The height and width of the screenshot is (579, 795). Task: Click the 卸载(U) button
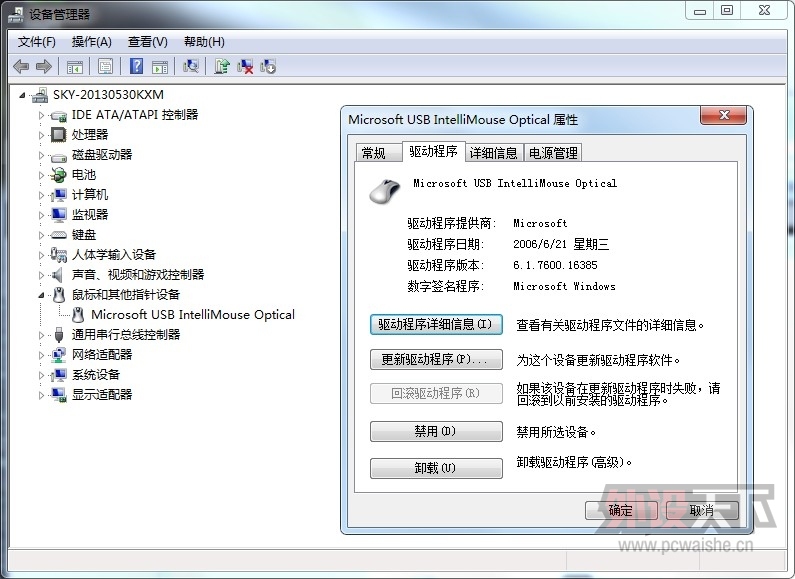(436, 468)
